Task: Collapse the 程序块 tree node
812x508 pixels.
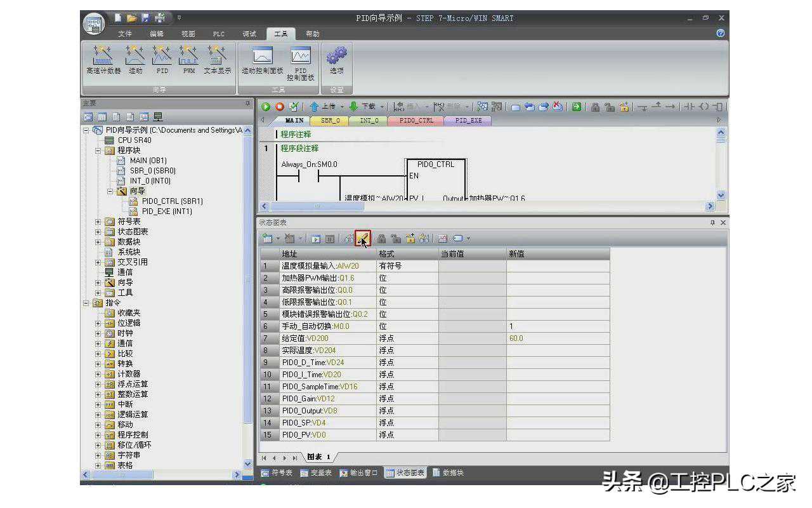Action: (98, 150)
